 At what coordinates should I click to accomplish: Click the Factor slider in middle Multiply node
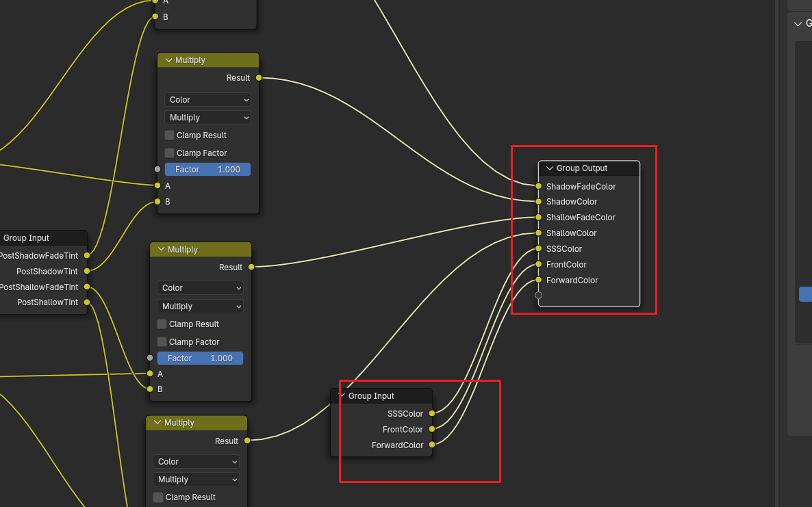pos(200,359)
